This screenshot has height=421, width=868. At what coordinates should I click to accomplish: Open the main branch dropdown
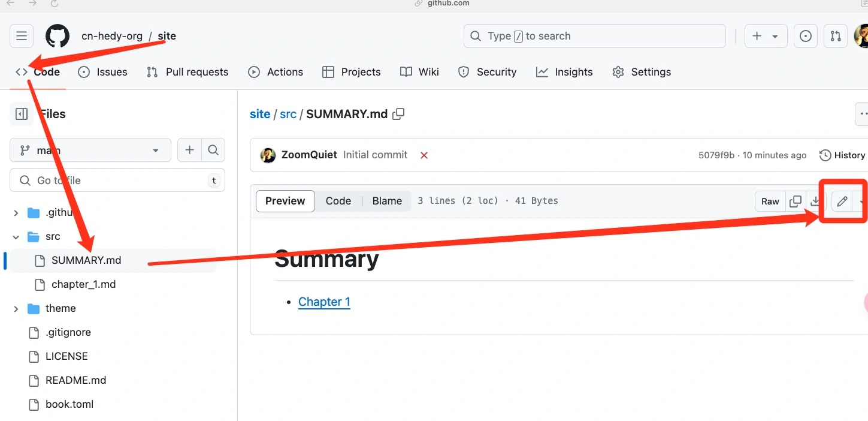90,150
